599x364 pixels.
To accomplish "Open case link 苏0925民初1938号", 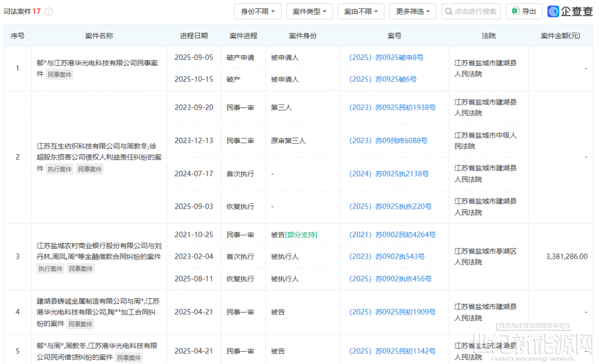I will (392, 107).
